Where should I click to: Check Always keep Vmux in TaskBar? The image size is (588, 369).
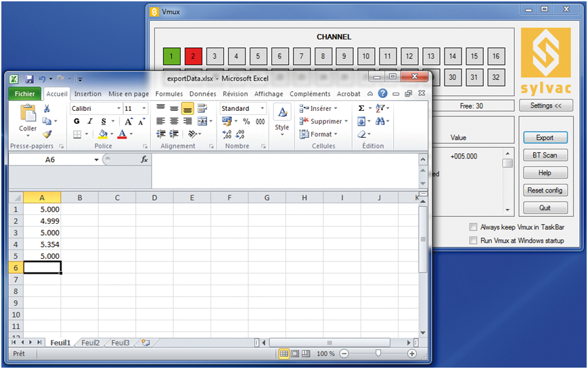click(x=473, y=227)
